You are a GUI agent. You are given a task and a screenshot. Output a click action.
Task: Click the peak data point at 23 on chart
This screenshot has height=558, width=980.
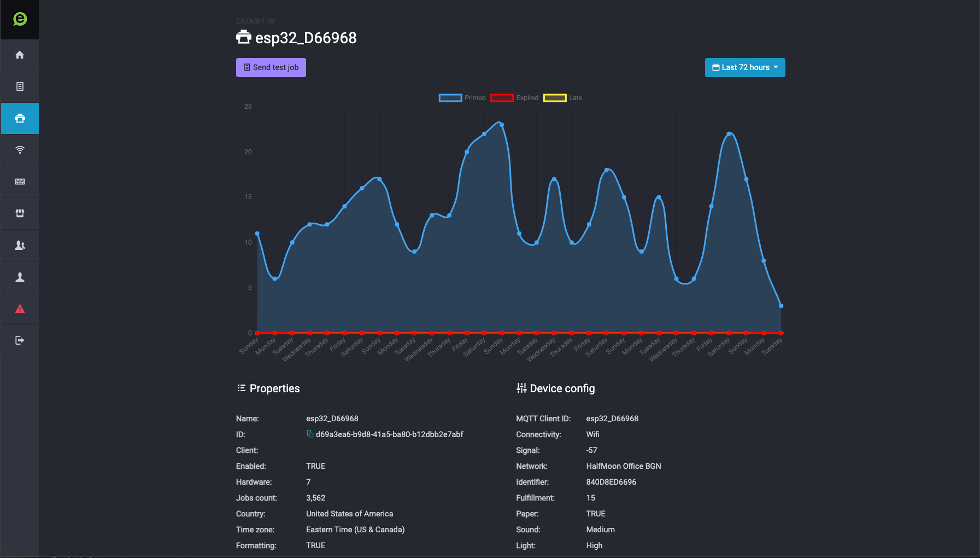(502, 125)
